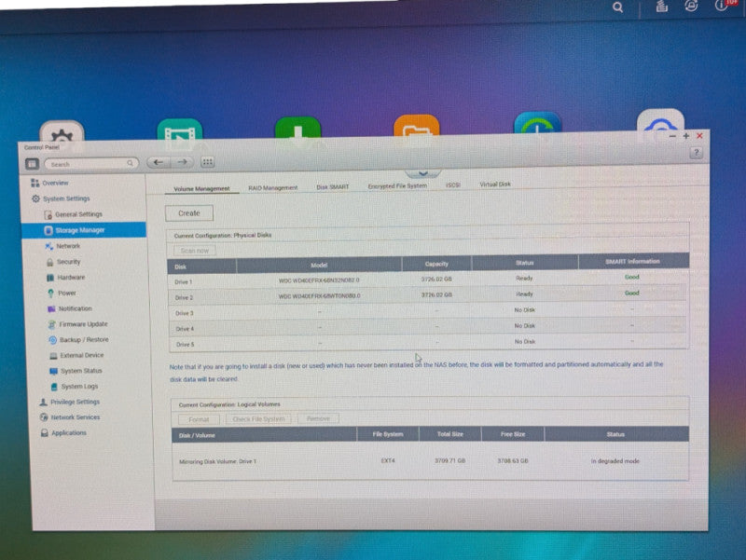This screenshot has width=746, height=560.
Task: Open the Video Station desktop icon
Action: click(x=180, y=129)
